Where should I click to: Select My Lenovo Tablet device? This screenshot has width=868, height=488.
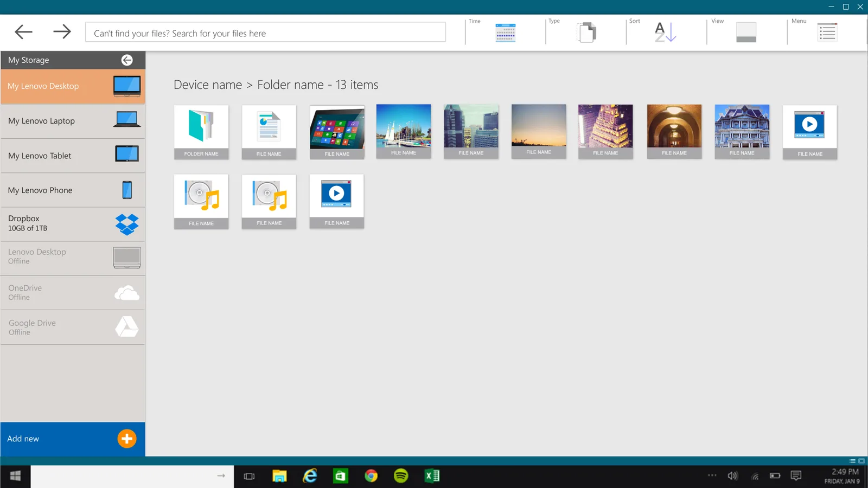click(x=73, y=156)
